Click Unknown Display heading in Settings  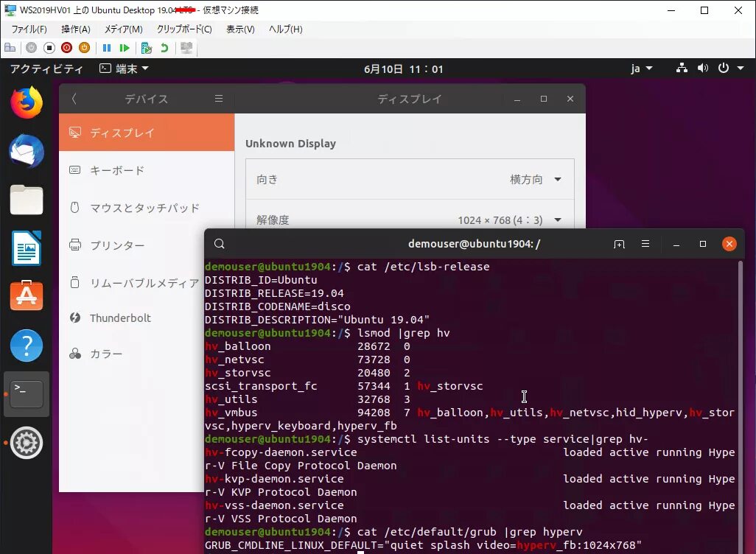[x=291, y=144]
